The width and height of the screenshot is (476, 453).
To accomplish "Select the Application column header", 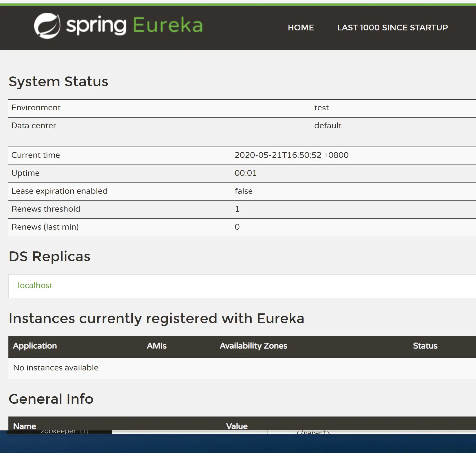I will click(35, 346).
